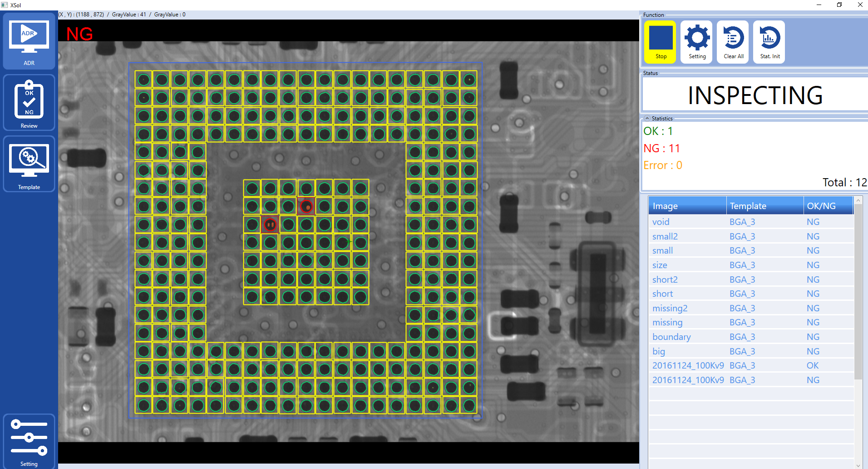Click the Clear All button

(x=733, y=41)
